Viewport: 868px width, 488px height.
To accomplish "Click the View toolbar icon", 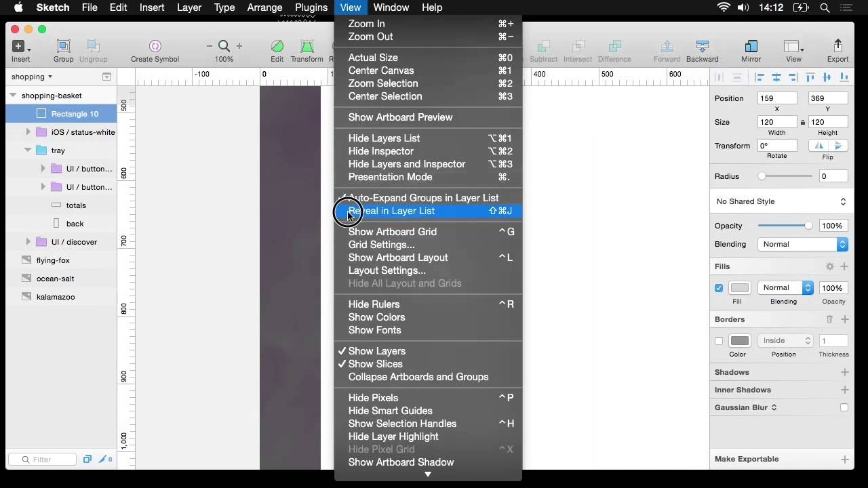I will pos(793,47).
